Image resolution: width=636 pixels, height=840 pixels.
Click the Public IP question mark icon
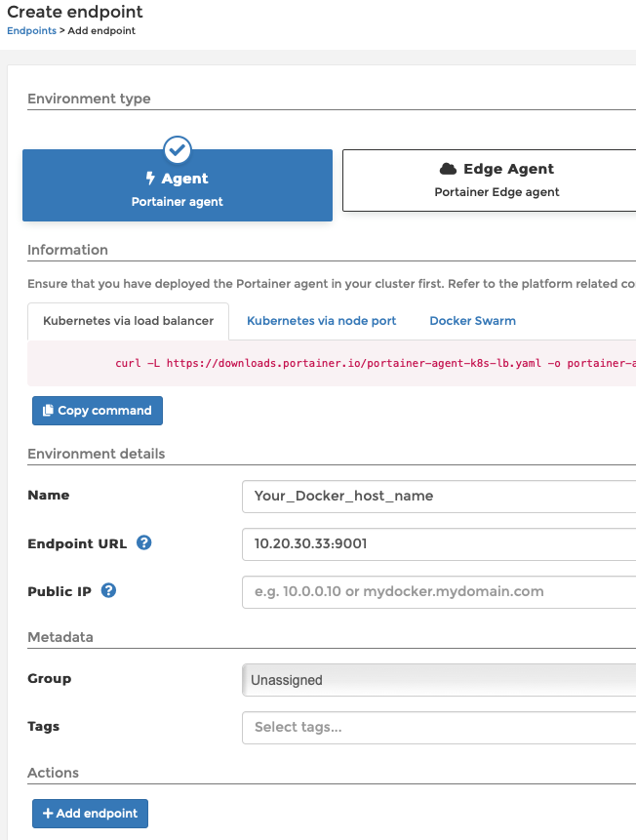coord(108,590)
